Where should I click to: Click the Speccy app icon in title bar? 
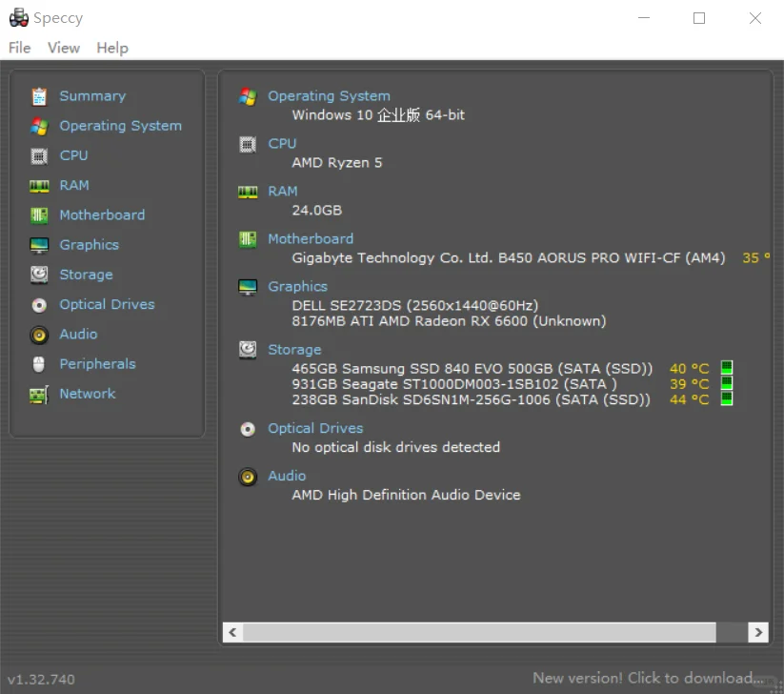pos(19,17)
